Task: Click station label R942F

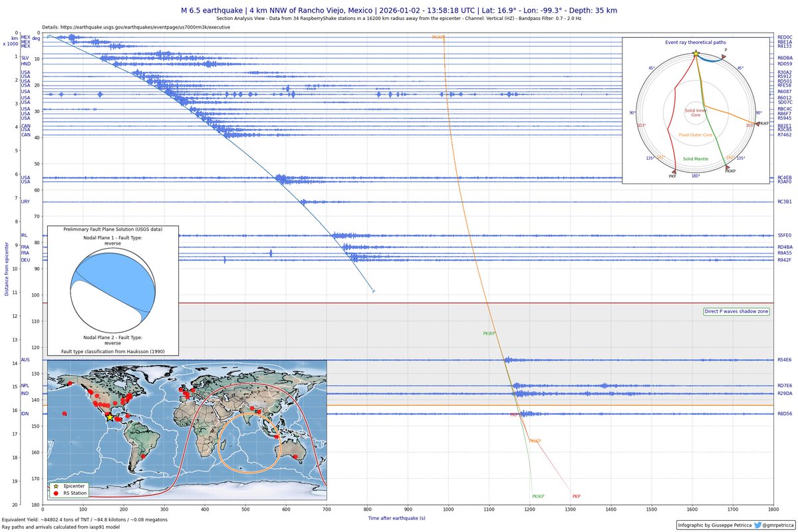Action: tap(785, 260)
